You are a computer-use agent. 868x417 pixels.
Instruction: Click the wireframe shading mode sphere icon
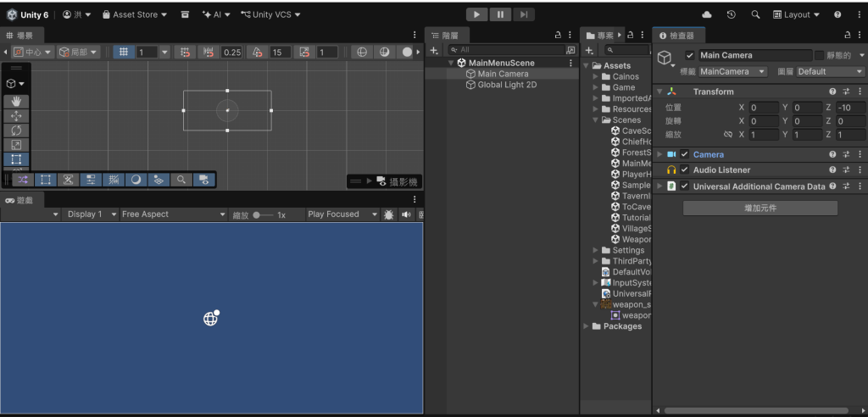pos(361,52)
